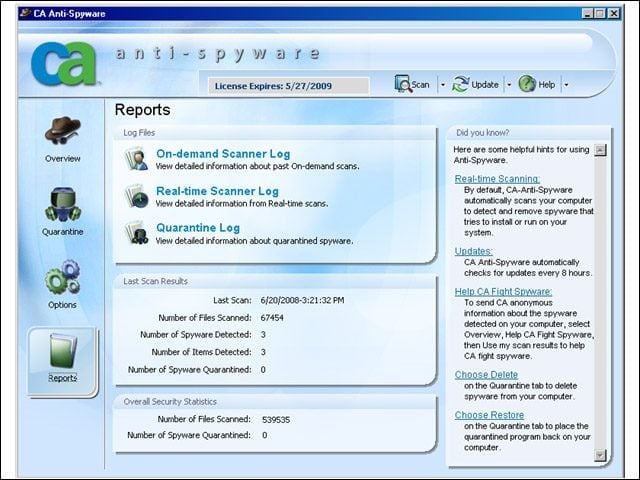Viewport: 640px width, 480px height.
Task: Click the CA logo
Action: click(x=64, y=63)
